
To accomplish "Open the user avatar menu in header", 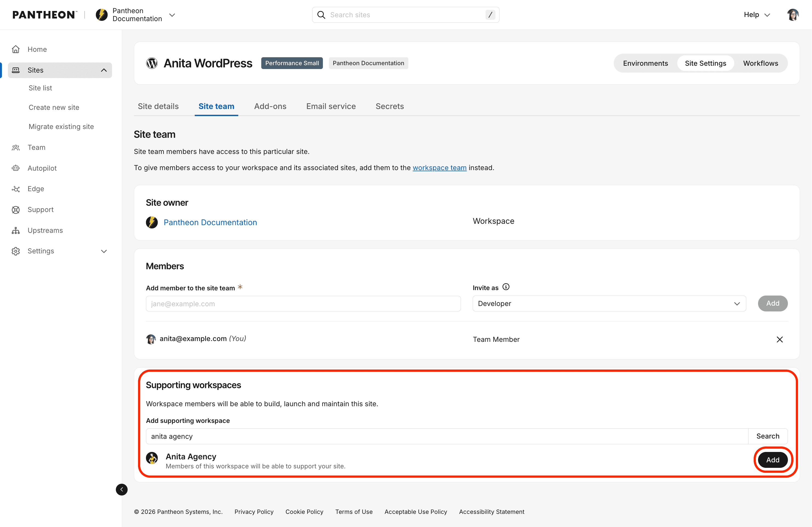I will point(793,15).
